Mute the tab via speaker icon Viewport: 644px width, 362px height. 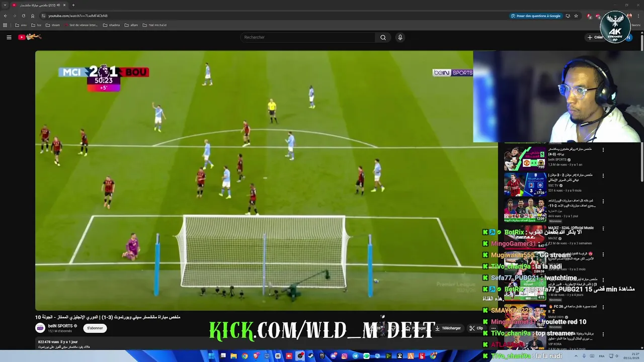(x=58, y=5)
